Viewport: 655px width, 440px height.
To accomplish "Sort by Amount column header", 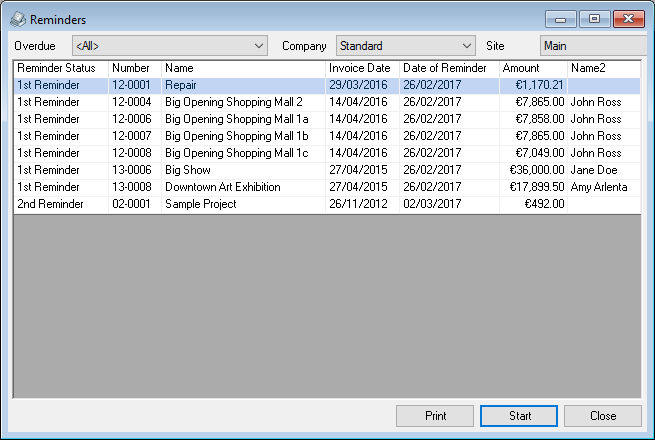I will point(532,68).
